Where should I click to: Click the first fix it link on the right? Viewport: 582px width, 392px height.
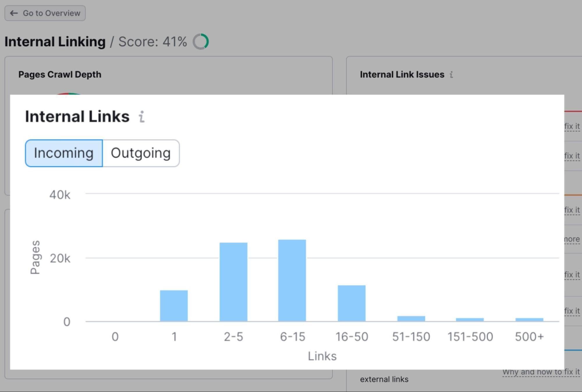pos(572,126)
